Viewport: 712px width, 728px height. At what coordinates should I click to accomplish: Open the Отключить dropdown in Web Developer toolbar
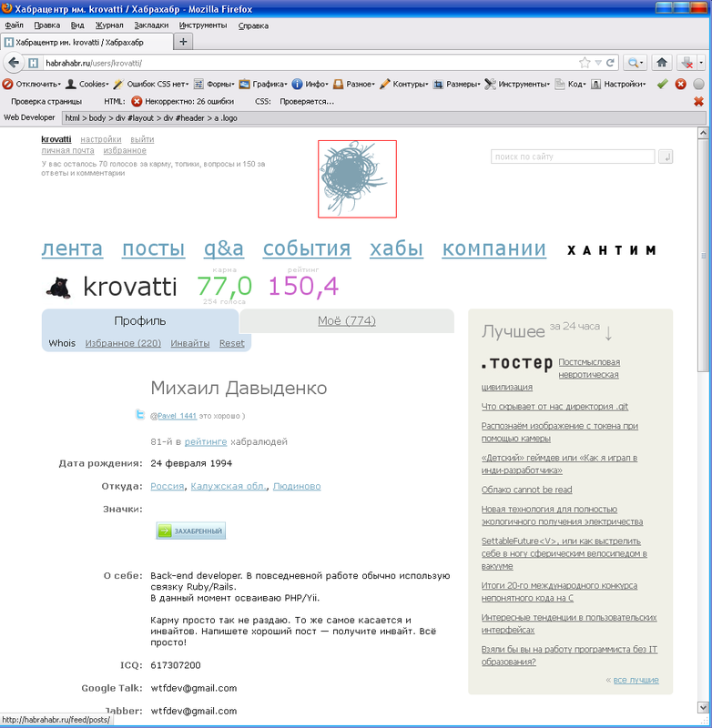click(x=32, y=84)
